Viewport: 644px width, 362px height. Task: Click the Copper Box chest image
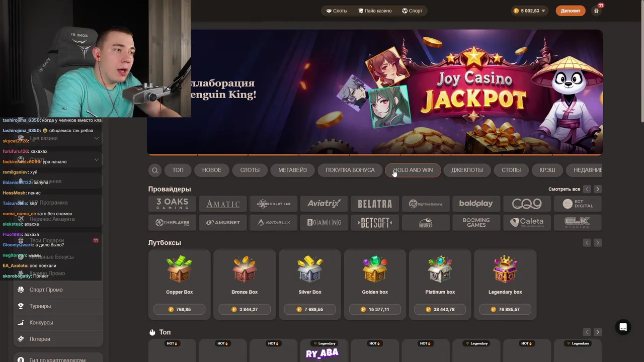click(180, 269)
